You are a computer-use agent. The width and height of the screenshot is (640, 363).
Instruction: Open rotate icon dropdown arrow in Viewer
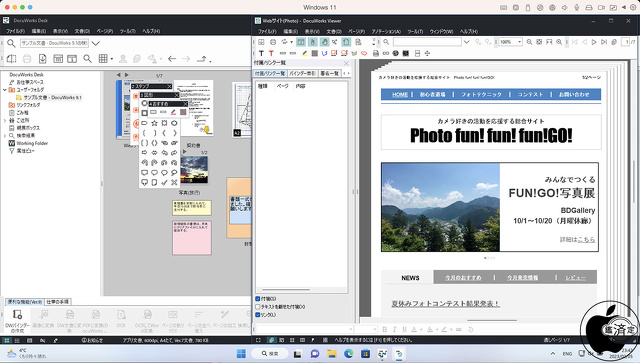(291, 42)
